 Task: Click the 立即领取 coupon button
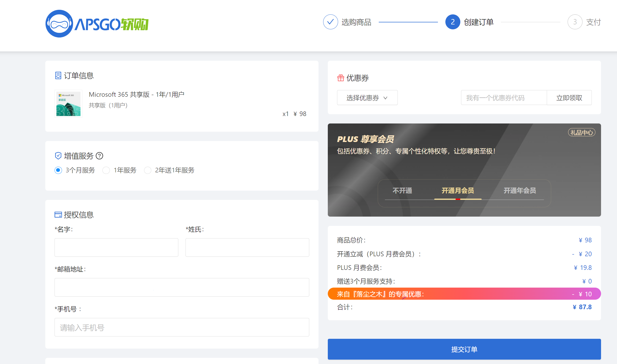(569, 97)
